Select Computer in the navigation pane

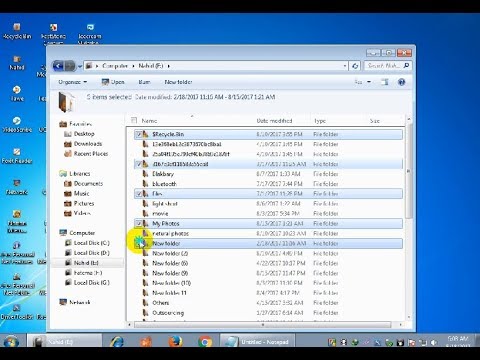point(82,233)
